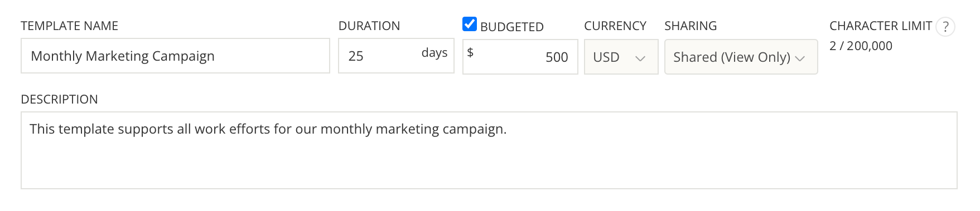Open the USD currency dropdown
Viewport: 980px width, 211px height.
621,57
